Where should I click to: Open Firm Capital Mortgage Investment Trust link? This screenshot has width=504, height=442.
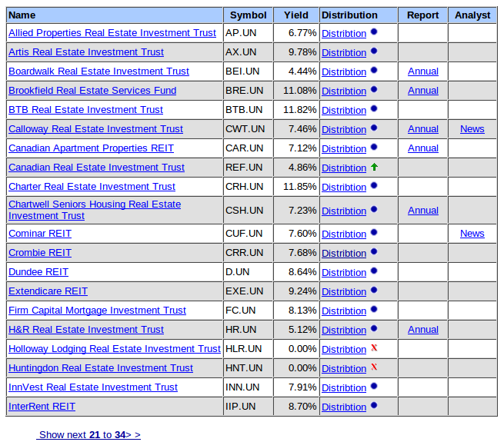[x=97, y=311]
